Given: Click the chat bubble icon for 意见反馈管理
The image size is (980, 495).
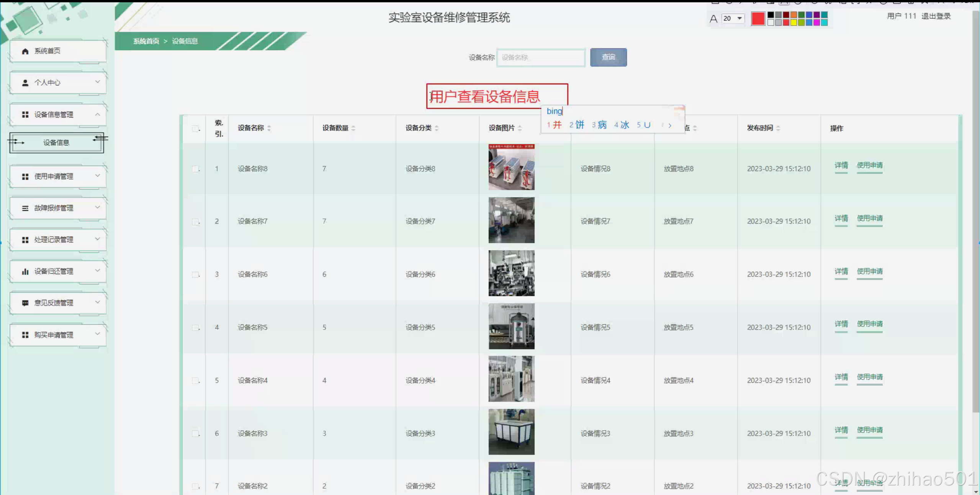Looking at the screenshot, I should pyautogui.click(x=25, y=303).
